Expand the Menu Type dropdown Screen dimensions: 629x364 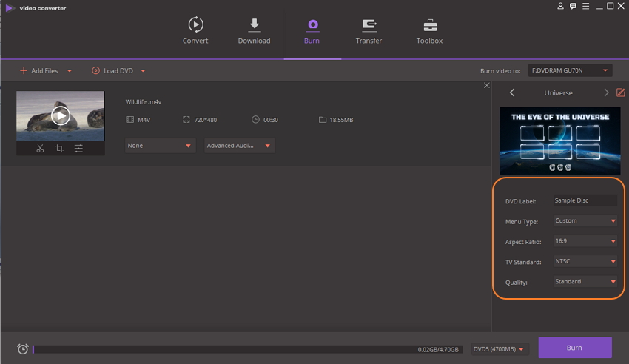tap(585, 220)
